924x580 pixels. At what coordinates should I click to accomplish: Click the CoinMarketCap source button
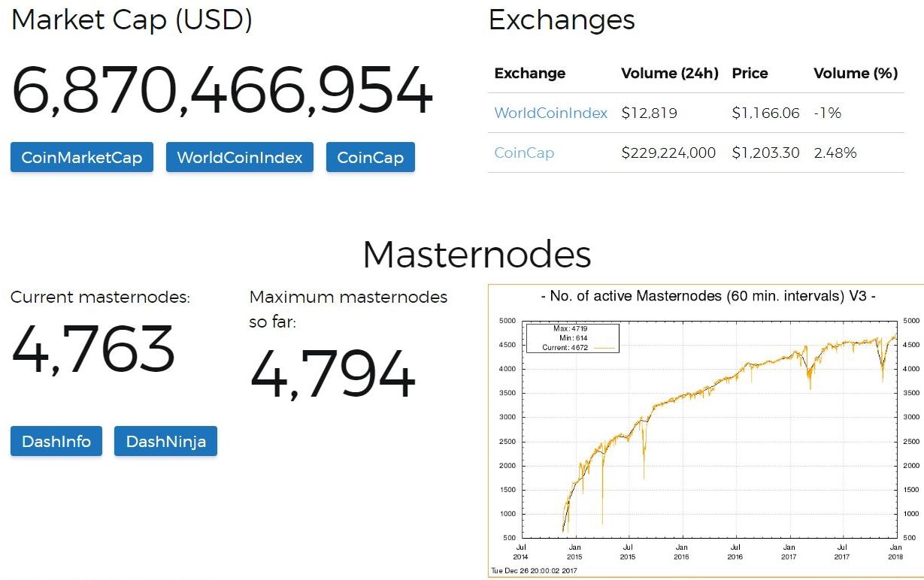81,158
